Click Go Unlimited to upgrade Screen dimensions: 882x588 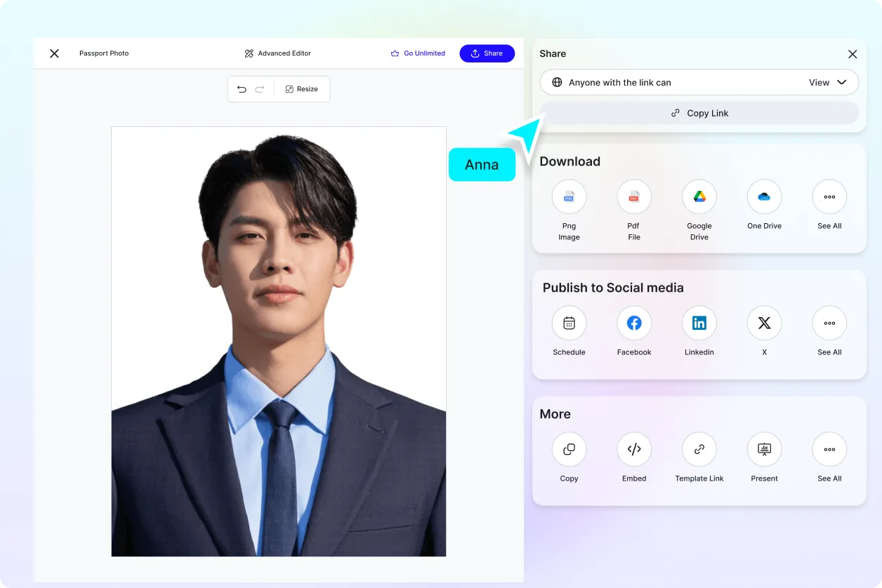(x=418, y=53)
